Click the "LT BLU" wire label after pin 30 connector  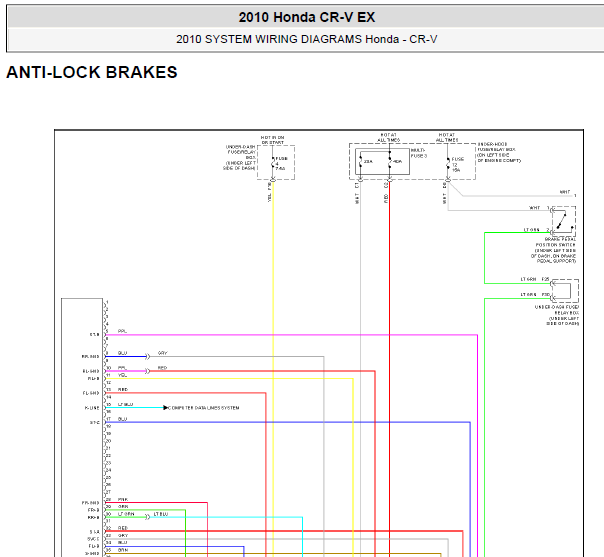point(161,514)
